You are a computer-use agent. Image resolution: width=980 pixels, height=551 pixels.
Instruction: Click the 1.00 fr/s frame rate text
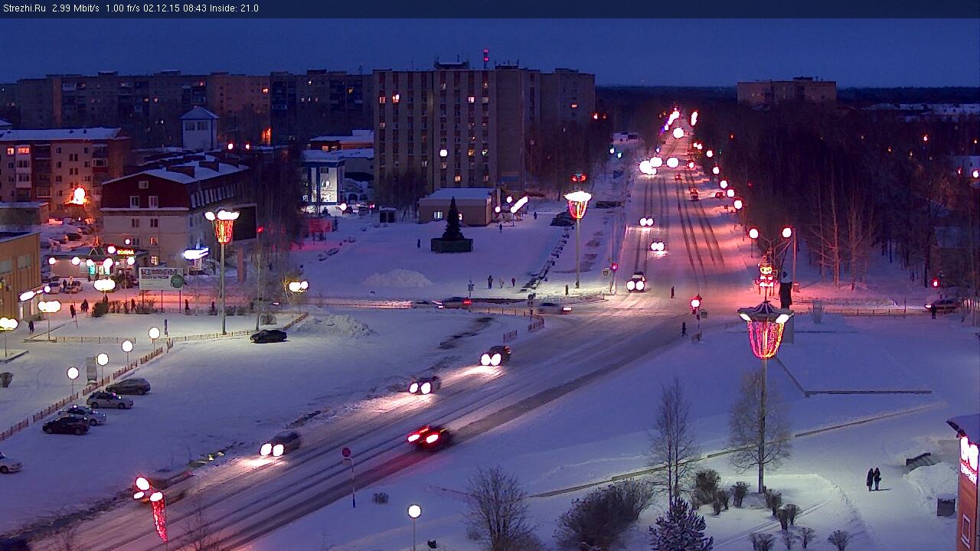click(x=122, y=8)
